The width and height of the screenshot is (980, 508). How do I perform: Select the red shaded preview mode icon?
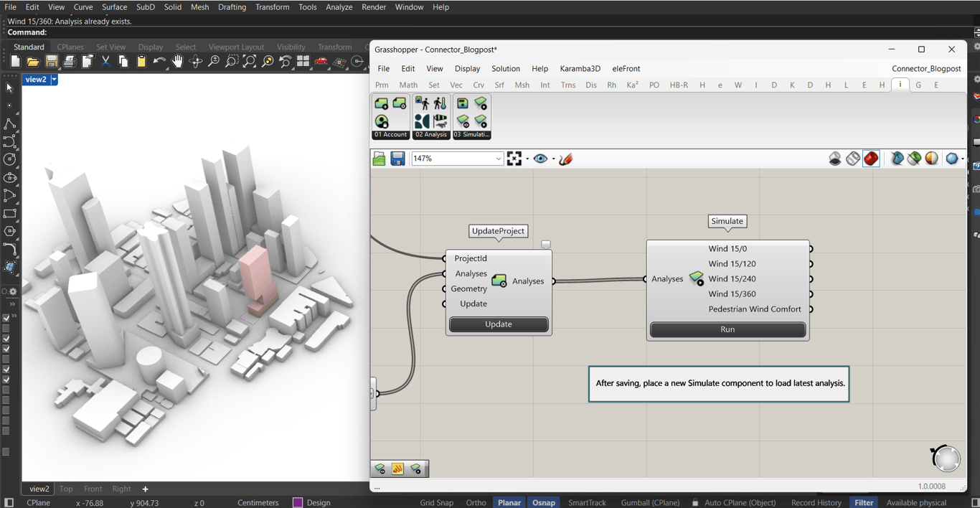click(x=871, y=159)
